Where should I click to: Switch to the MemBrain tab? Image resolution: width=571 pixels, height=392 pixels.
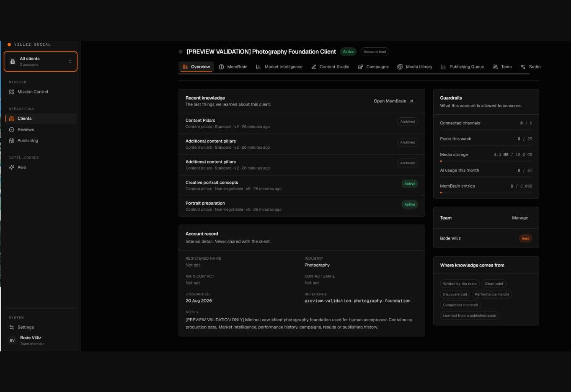tap(233, 67)
